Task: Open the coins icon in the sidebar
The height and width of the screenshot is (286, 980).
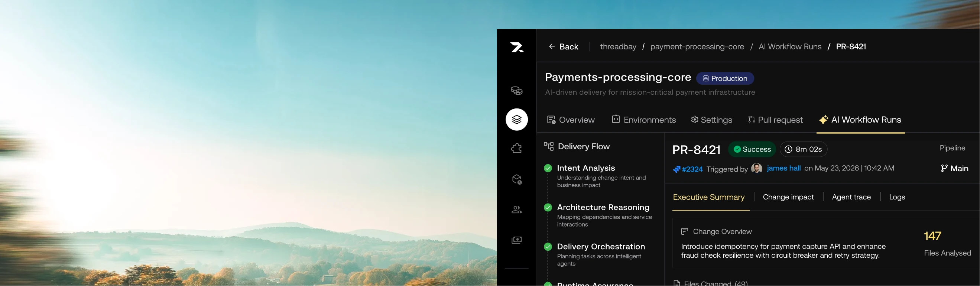Action: click(517, 91)
